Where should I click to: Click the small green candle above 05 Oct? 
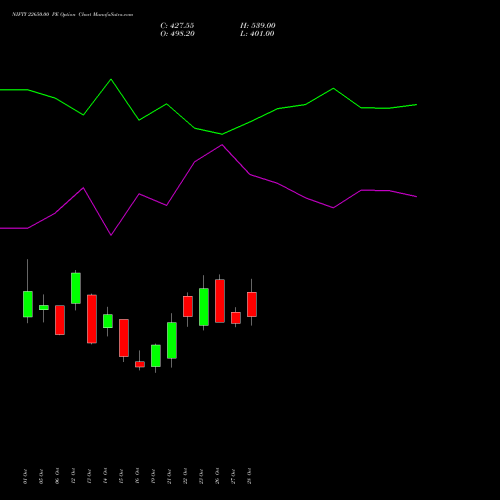pyautogui.click(x=44, y=308)
